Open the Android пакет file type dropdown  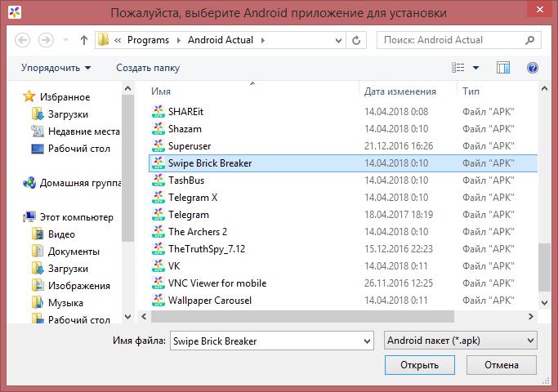[461, 341]
